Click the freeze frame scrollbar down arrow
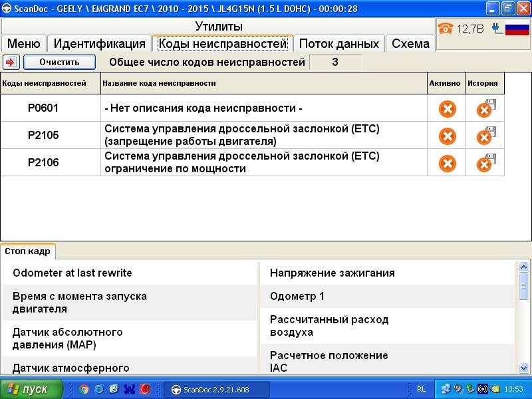Screen dimensions: 532x399 (x=524, y=368)
